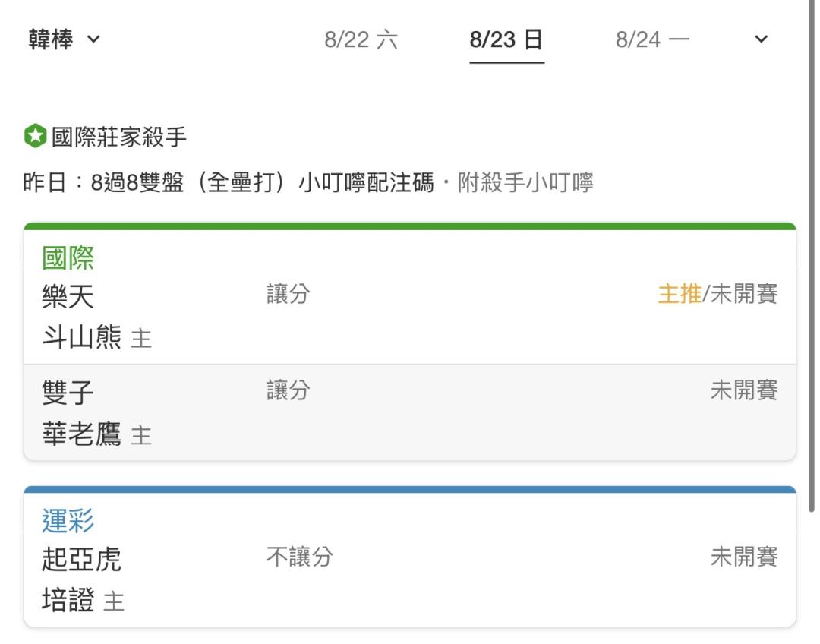Go to the 8/24 一 tab

(652, 39)
